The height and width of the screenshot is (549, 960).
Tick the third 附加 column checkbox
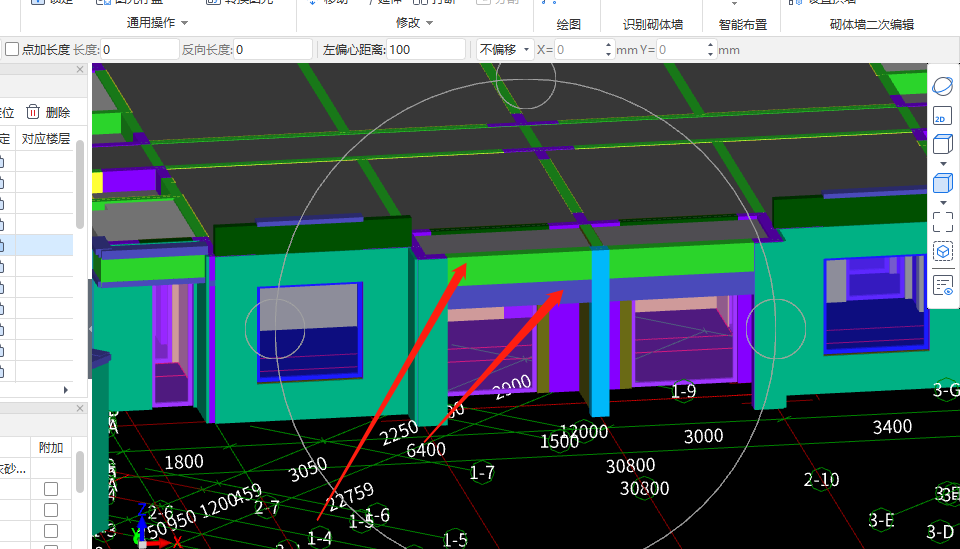coord(51,531)
